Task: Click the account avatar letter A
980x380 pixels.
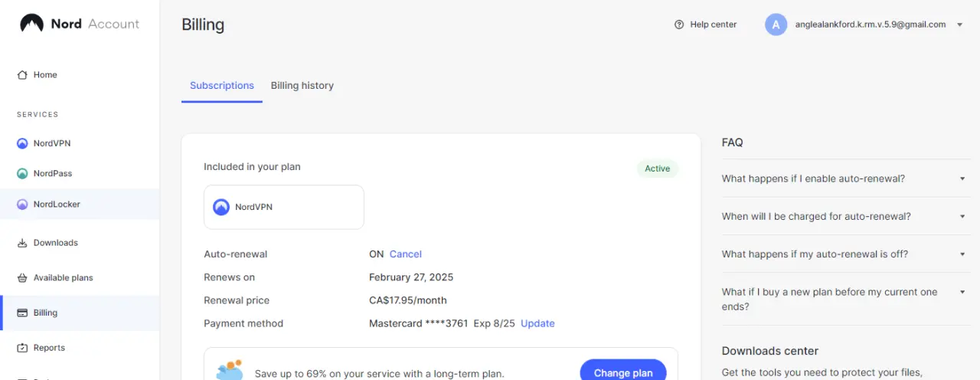Action: click(776, 25)
